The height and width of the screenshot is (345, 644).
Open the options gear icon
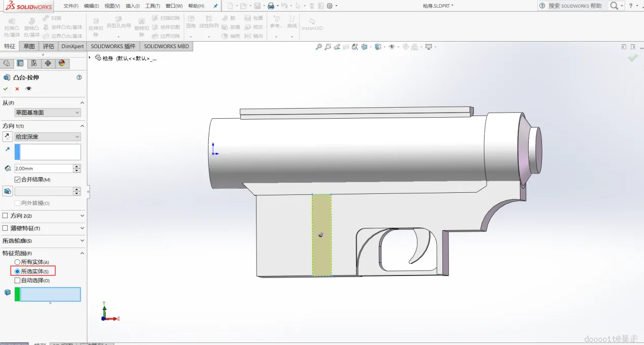click(x=330, y=6)
